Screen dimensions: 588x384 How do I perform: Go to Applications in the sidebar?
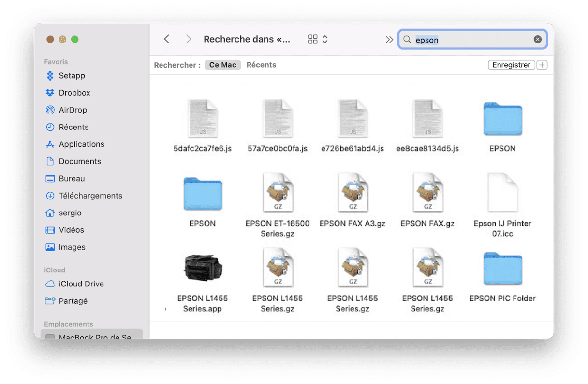click(x=81, y=144)
